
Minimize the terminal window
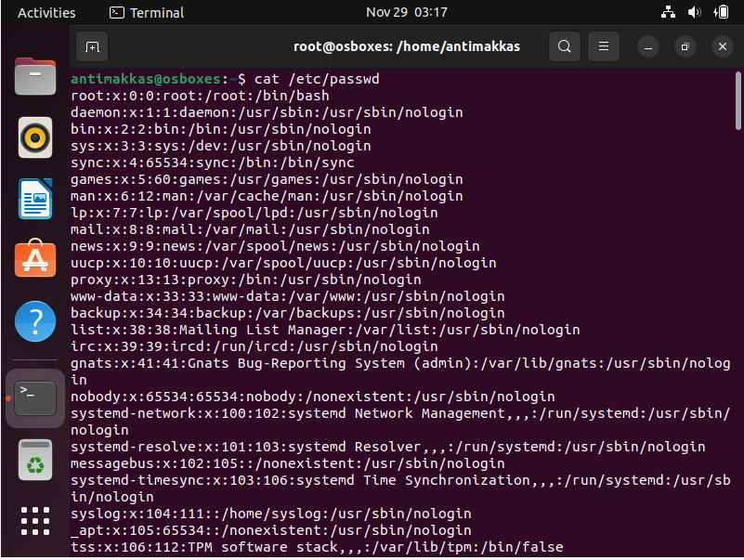click(x=648, y=46)
